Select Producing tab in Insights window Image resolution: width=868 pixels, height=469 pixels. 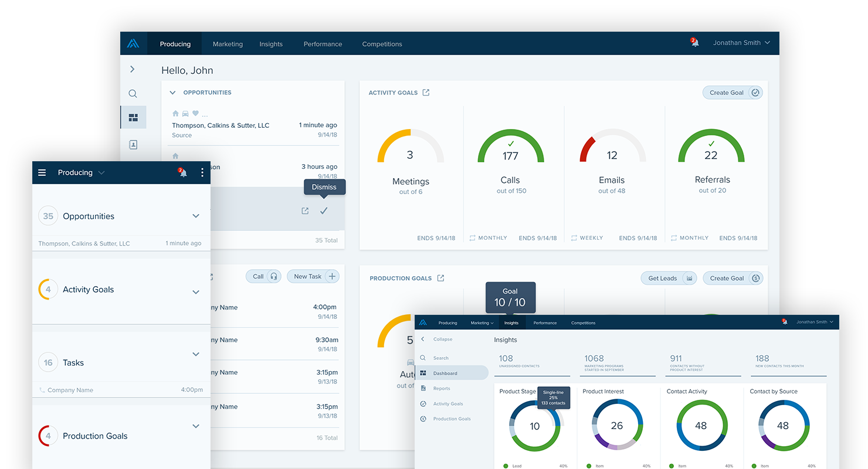coord(447,323)
